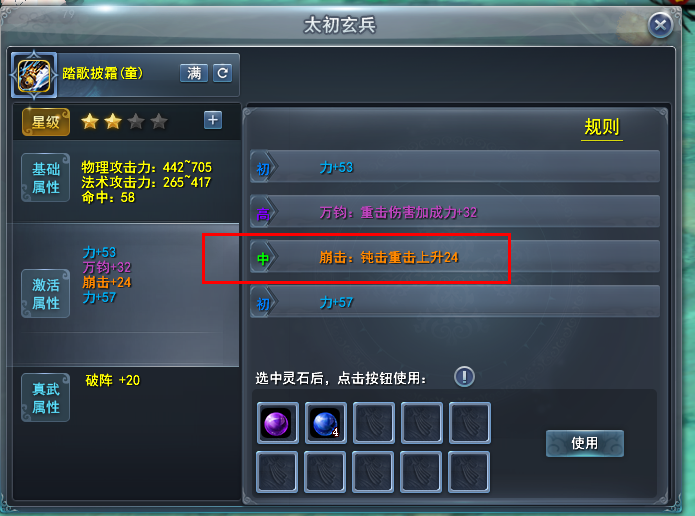Select the blue spirit stone
Screen dimensions: 695x516
(326, 422)
